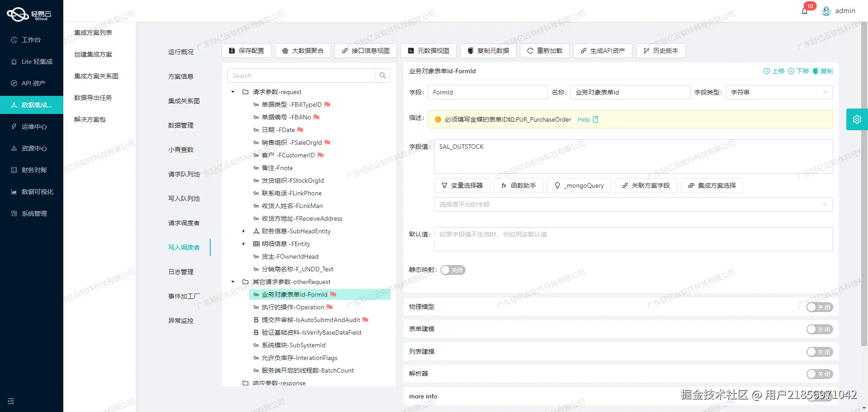Viewport: 868px width, 412px height.
Task: Click the Help link in the description banner
Action: coord(583,119)
